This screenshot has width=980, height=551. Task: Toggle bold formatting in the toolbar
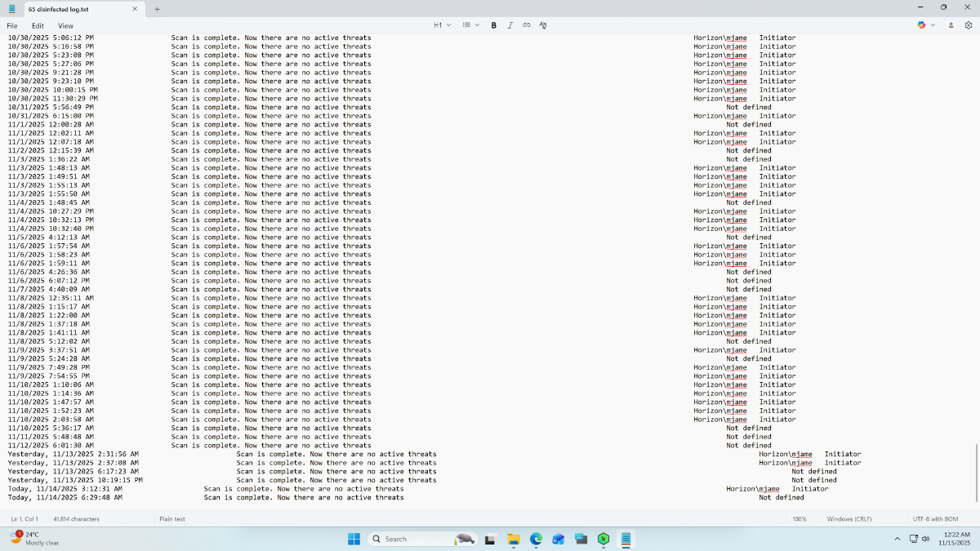[x=494, y=25]
